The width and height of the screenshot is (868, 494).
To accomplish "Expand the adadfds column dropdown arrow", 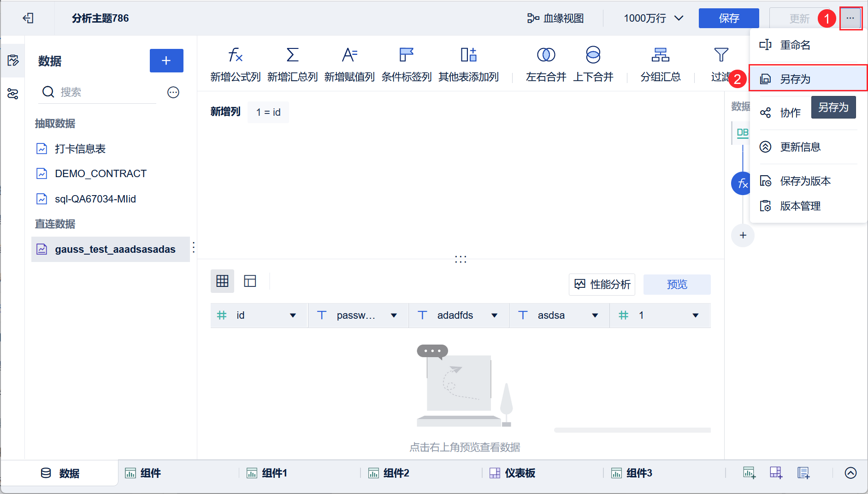I will click(494, 315).
